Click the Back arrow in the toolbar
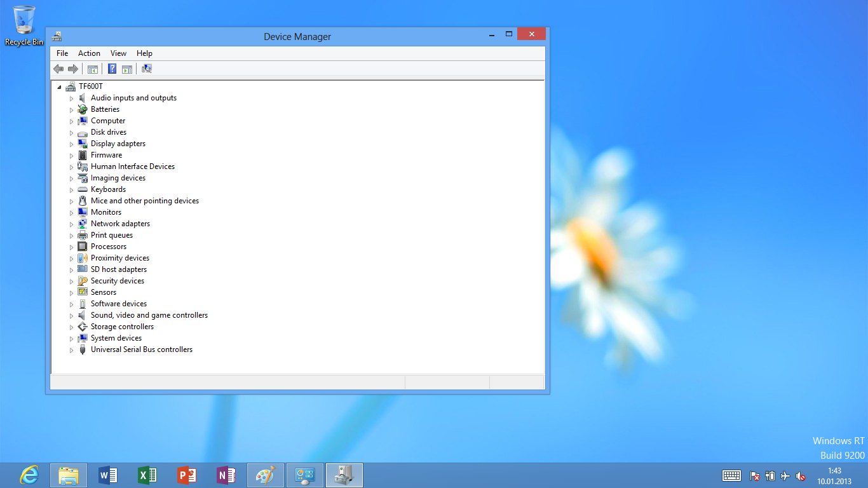The image size is (868, 488). tap(58, 69)
